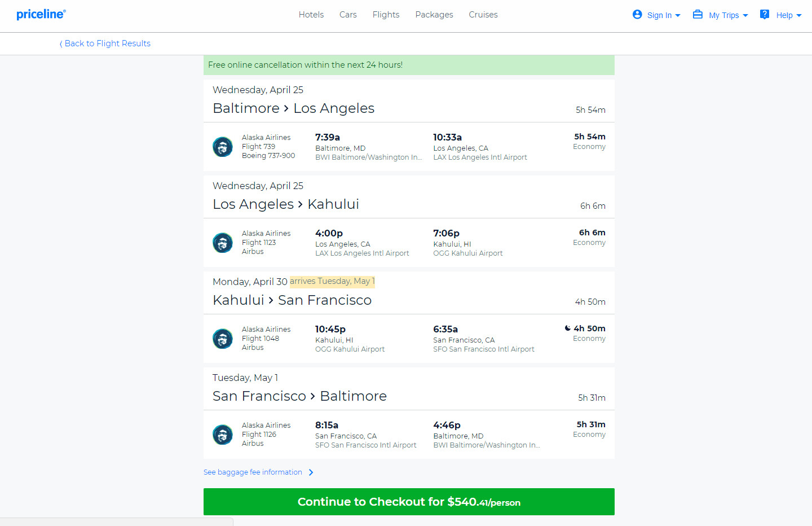Click Alaska Airlines logo for Flight 1126
Image resolution: width=812 pixels, height=526 pixels.
(223, 435)
